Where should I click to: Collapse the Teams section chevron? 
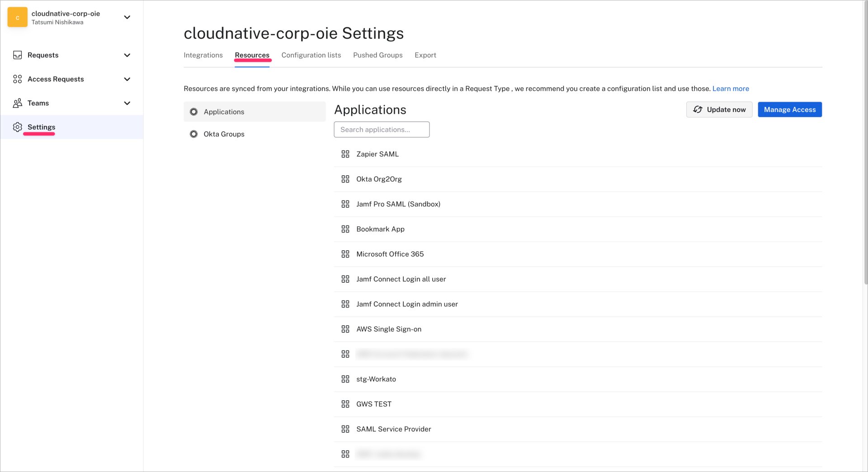tap(127, 103)
